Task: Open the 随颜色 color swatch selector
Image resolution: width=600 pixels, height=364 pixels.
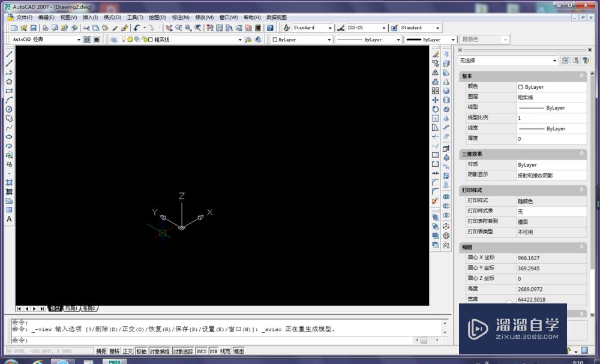Action: click(x=484, y=39)
